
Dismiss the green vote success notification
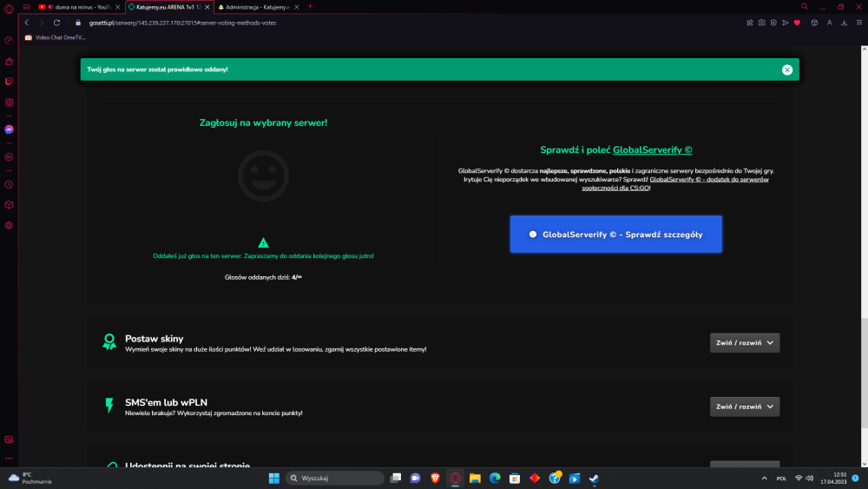[x=786, y=69]
